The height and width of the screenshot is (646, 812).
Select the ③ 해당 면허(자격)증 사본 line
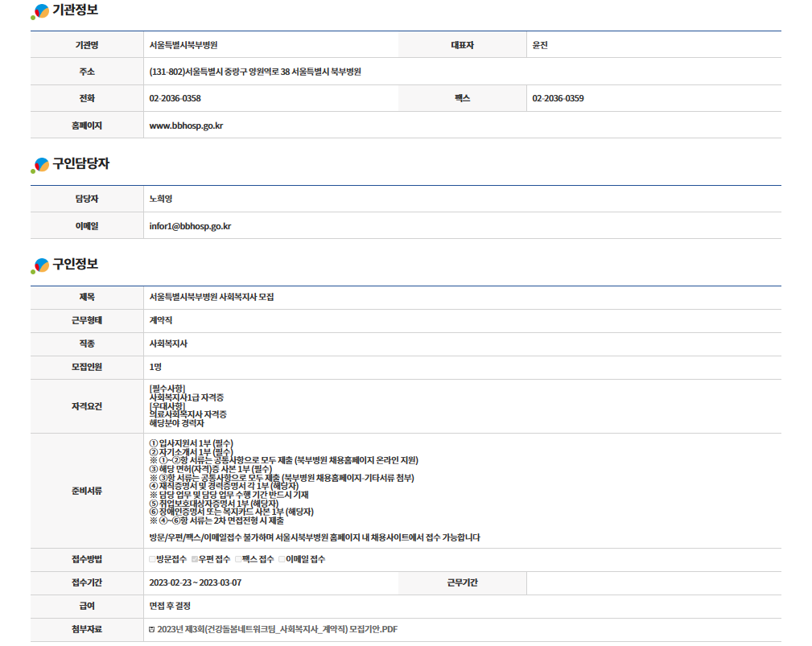(210, 470)
